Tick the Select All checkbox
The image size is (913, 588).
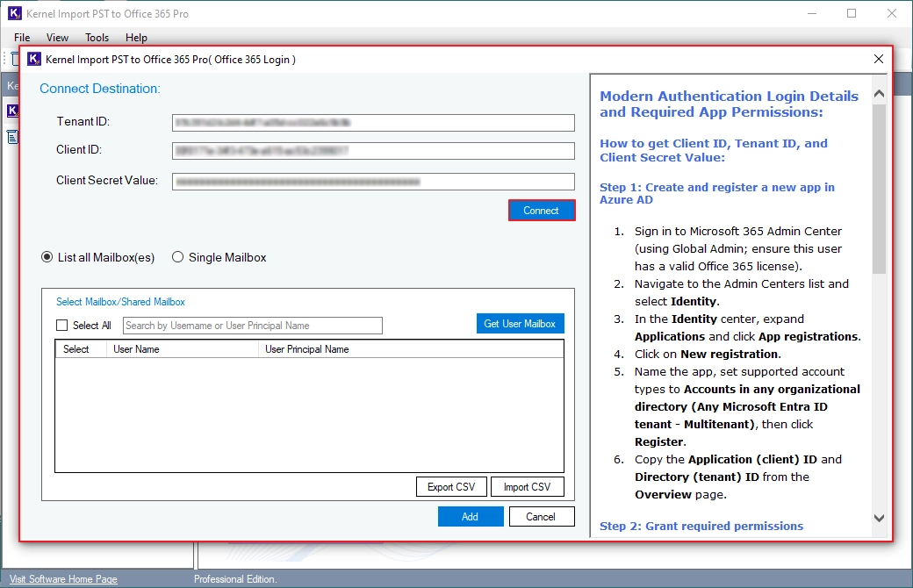61,326
